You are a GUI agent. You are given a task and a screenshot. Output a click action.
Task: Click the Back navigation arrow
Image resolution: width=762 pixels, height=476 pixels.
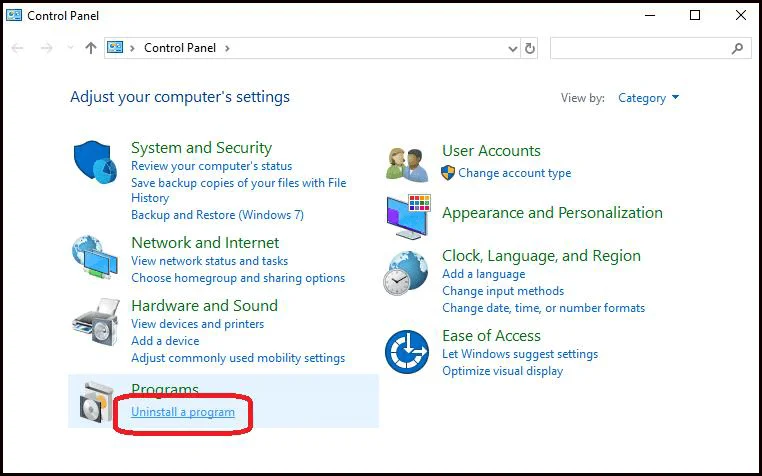point(17,48)
